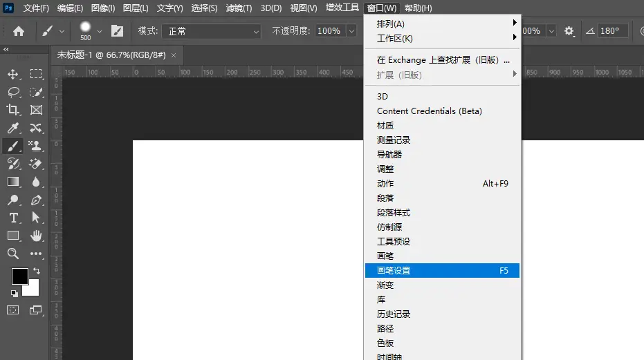Choose 画笔 panel menu entry
The image size is (644, 360).
coord(442,256)
